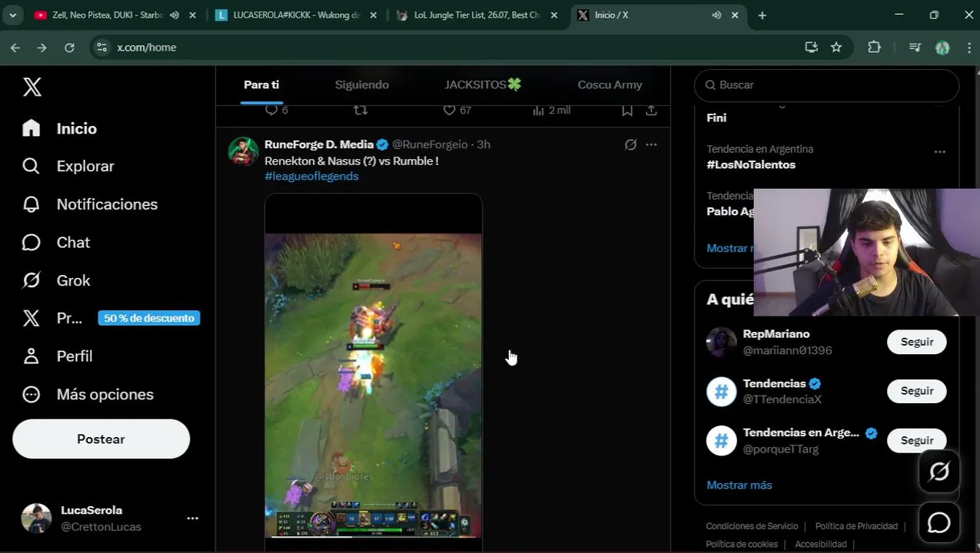
Task: Follow Tendencias en Argentina with Seguir
Action: (916, 440)
